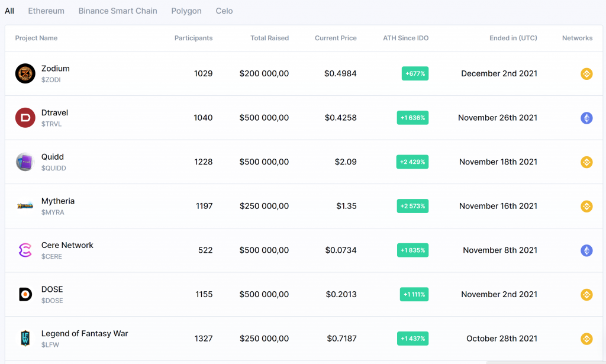
Task: Click the December 2nd 2021 end date
Action: 499,73
